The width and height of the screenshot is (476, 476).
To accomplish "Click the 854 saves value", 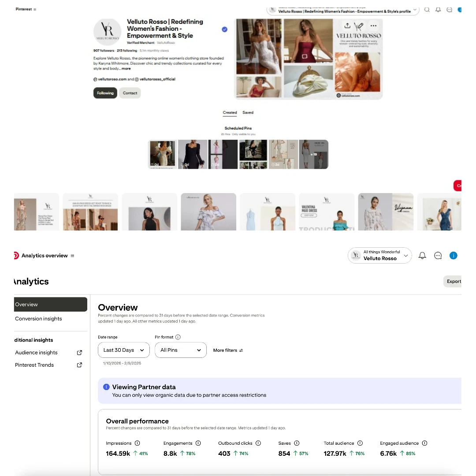I will coord(284,454).
